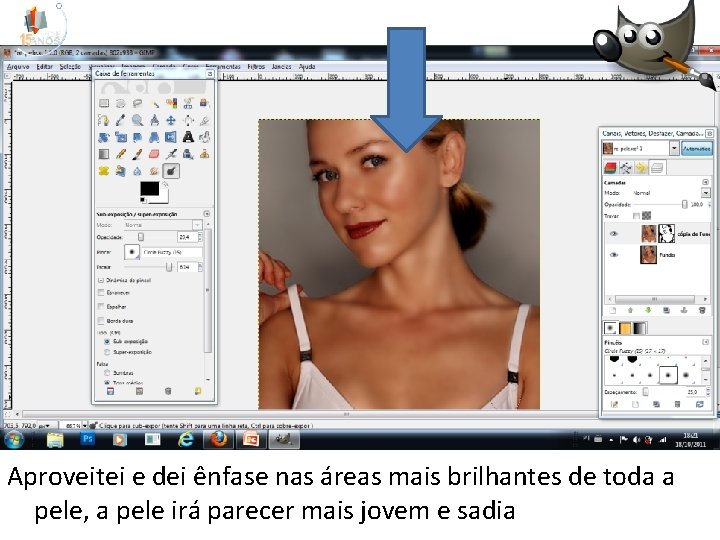Select the Move tool
The image size is (720, 540).
(171, 120)
